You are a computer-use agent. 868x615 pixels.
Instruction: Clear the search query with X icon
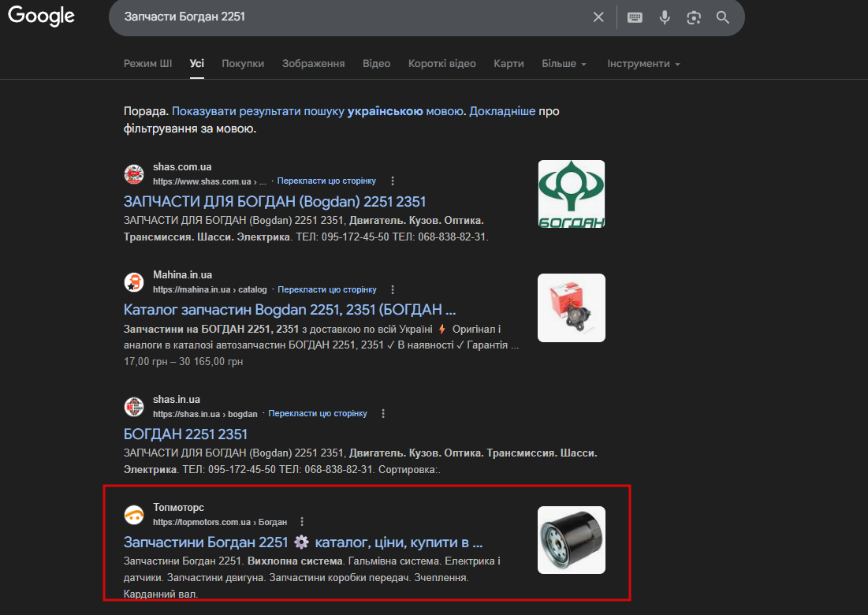(598, 17)
